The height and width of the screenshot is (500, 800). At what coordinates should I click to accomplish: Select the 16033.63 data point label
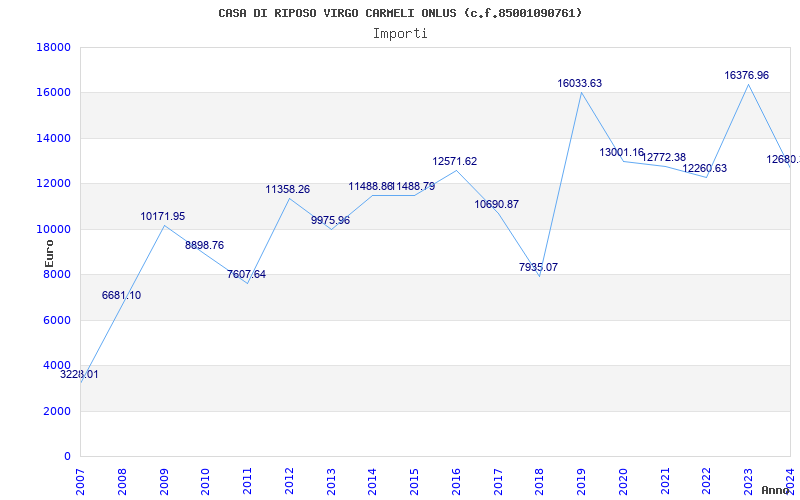pyautogui.click(x=580, y=83)
